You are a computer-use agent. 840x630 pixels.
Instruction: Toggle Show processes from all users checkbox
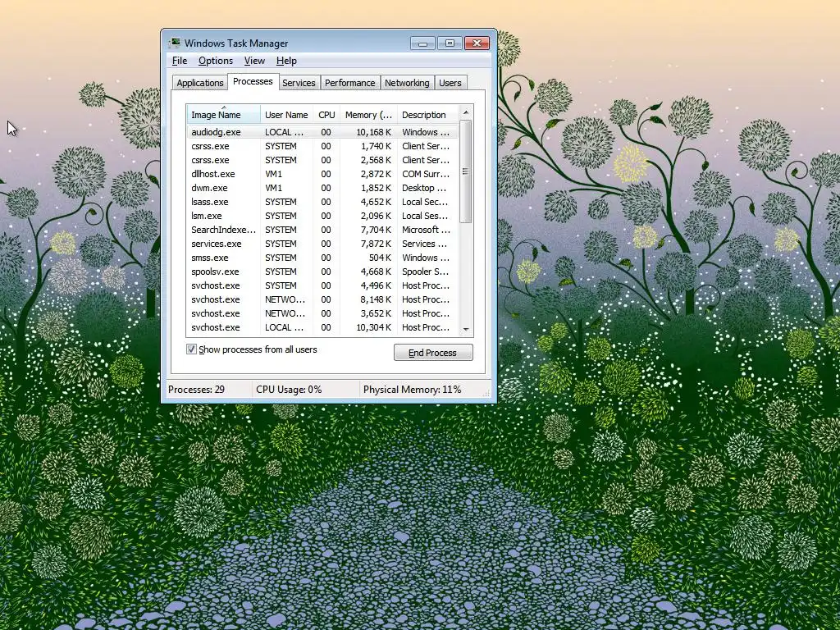point(191,349)
